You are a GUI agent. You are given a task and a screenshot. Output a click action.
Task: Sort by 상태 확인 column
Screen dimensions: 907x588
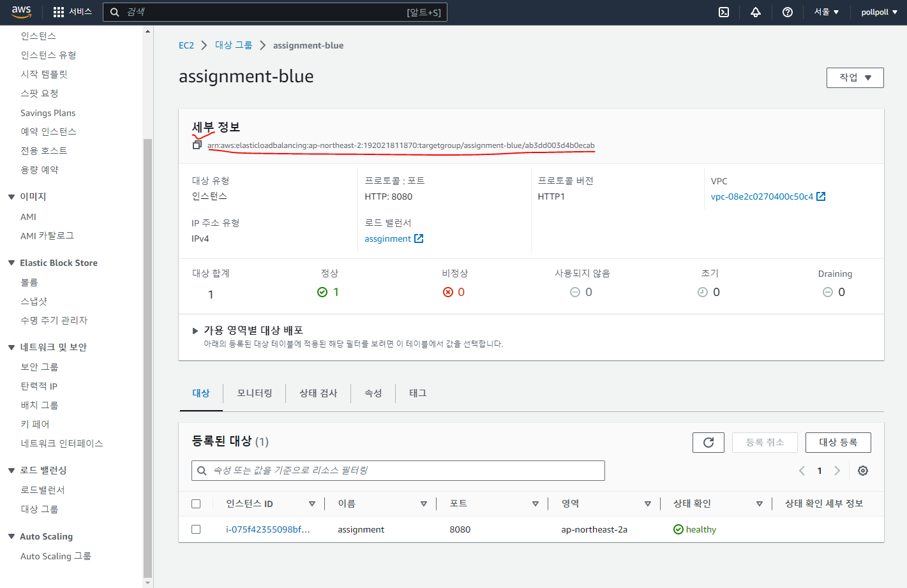click(760, 504)
